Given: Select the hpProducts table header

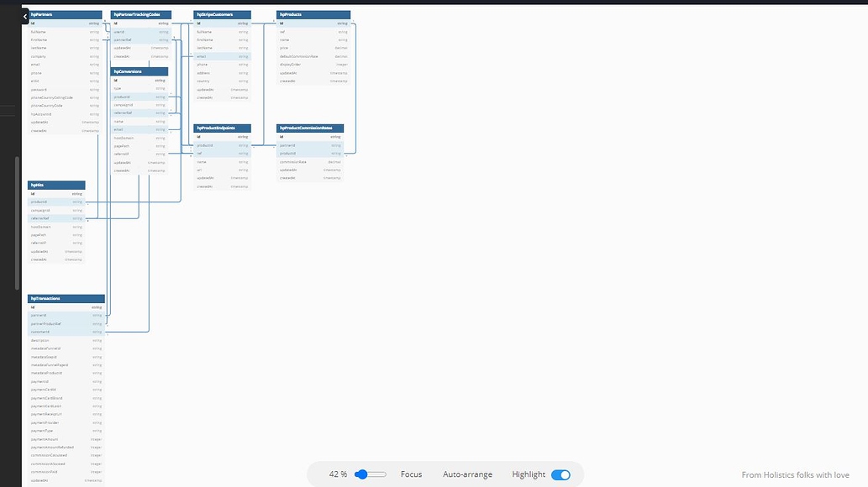Looking at the screenshot, I should [313, 14].
